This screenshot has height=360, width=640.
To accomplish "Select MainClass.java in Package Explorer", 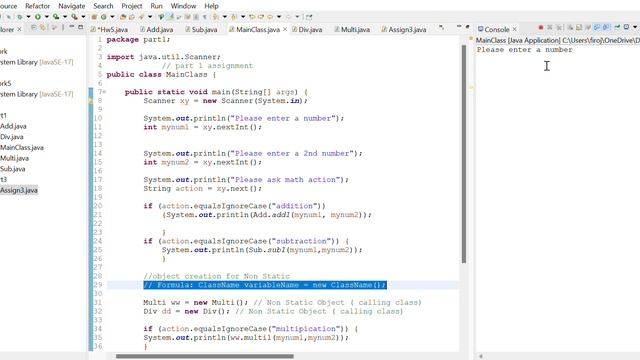I will [22, 147].
